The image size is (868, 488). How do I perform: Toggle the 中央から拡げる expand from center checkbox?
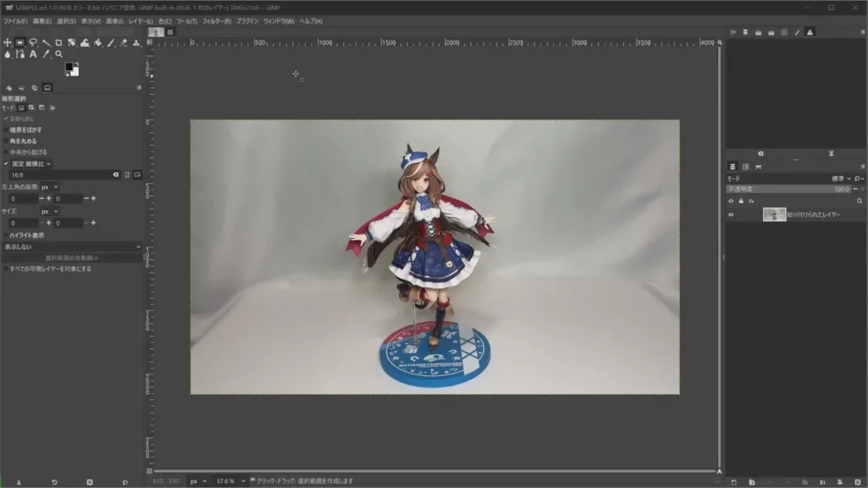(6, 152)
